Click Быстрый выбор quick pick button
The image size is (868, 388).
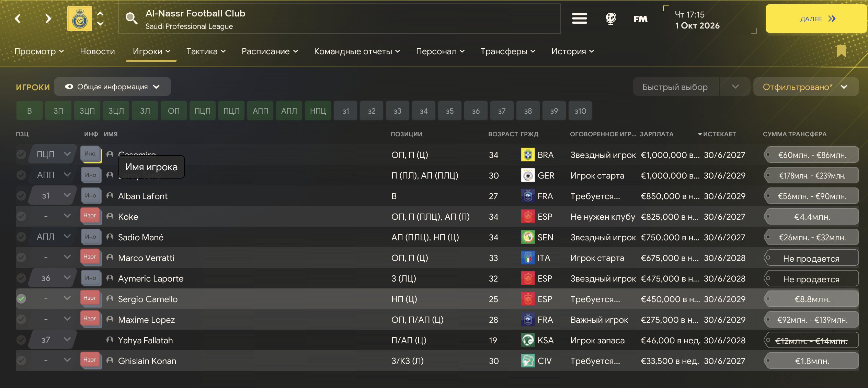[x=675, y=87]
